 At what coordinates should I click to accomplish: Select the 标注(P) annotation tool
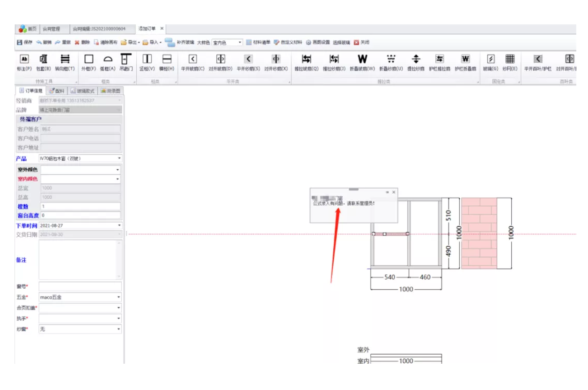(x=24, y=62)
